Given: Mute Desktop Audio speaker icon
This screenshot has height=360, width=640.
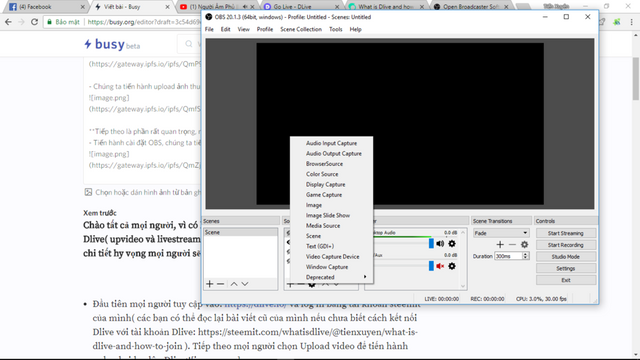Looking at the screenshot, I should click(440, 244).
